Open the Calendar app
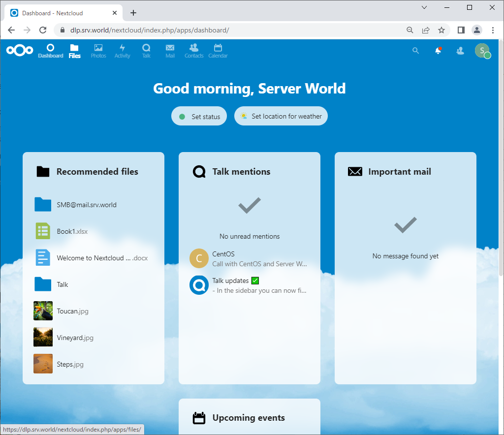 (218, 51)
